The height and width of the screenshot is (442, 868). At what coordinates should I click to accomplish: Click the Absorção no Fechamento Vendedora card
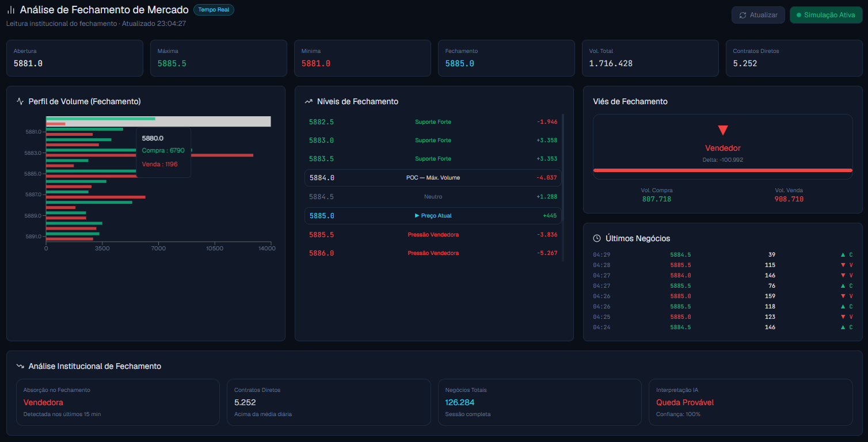[x=118, y=402]
